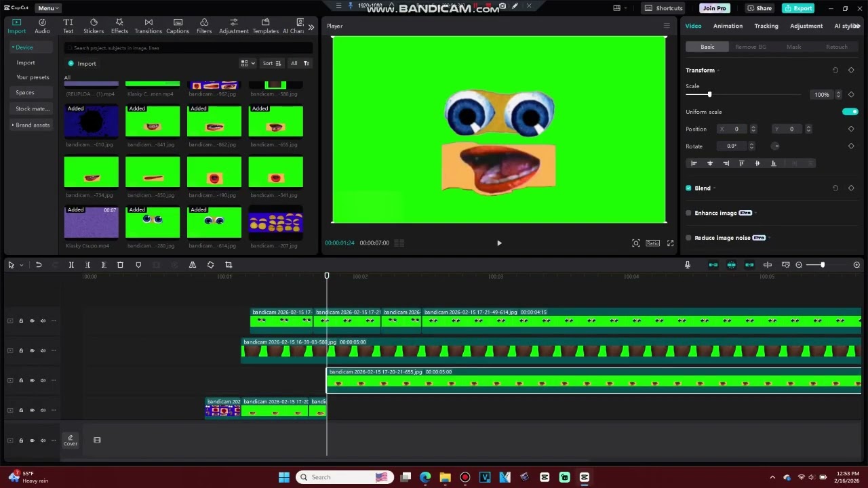This screenshot has width=868, height=488.
Task: Click the Delete trash icon
Action: (120, 265)
